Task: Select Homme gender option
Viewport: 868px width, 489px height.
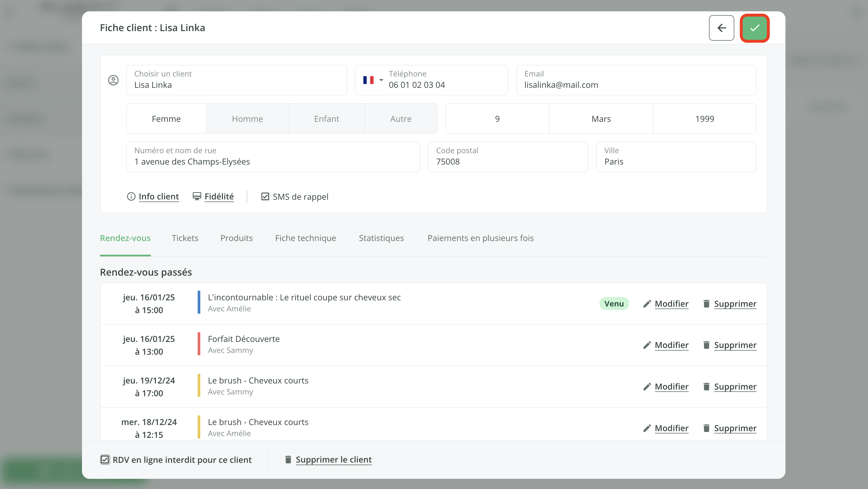Action: coord(247,119)
